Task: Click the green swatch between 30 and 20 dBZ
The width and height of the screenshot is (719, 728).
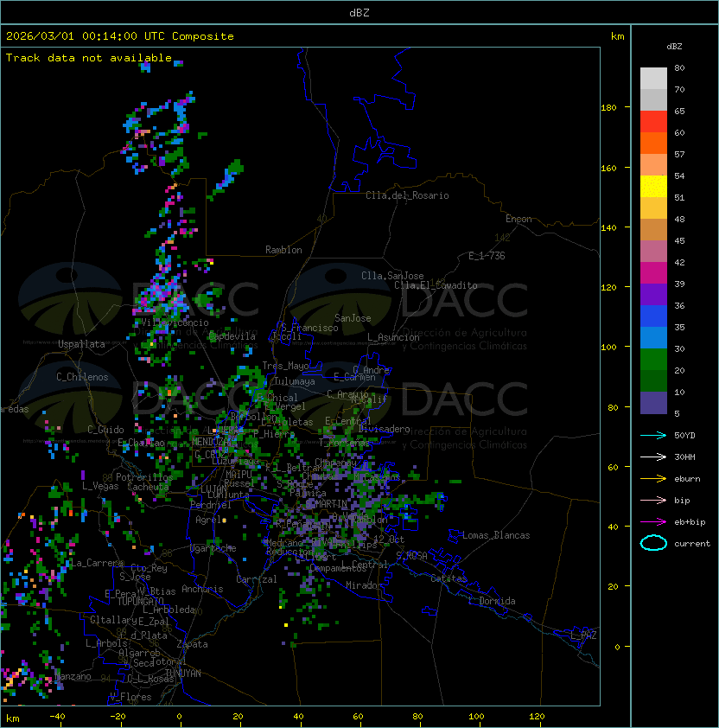Action: [653, 360]
